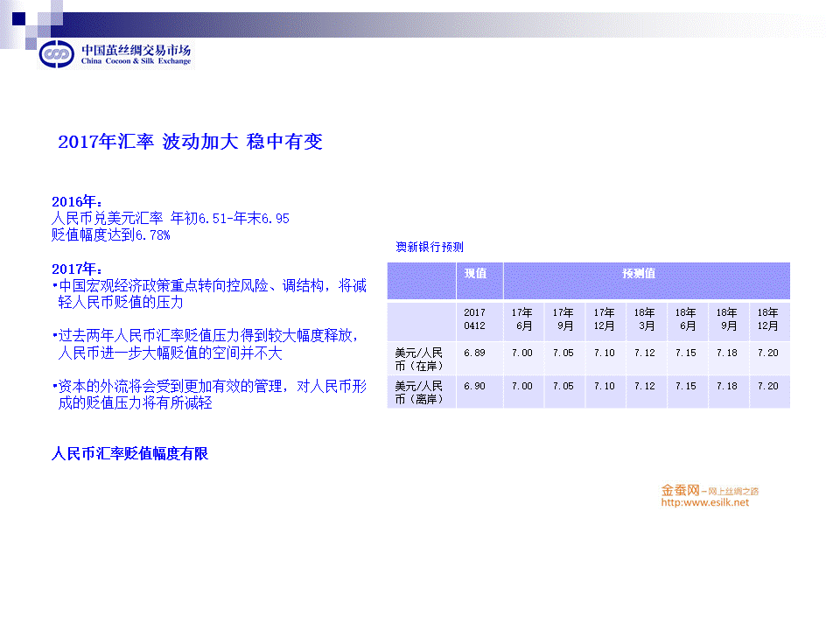Select the slide title 2017年汇率 波动加大 稳中有变
840x630 pixels.
190,142
